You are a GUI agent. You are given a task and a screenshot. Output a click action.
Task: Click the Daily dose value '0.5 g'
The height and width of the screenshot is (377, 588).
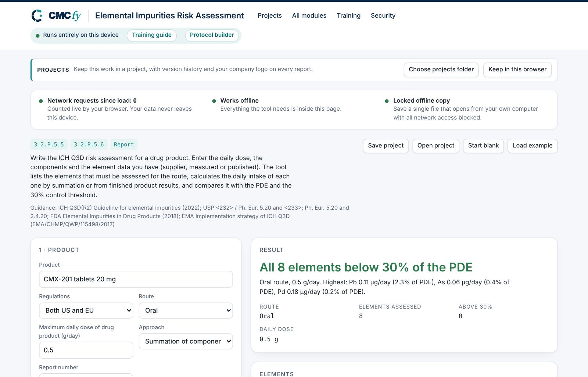(269, 339)
